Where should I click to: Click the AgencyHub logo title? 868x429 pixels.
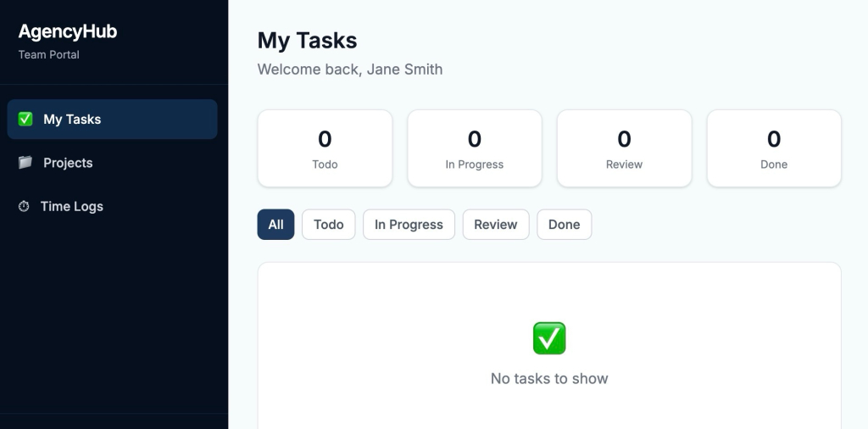(x=68, y=31)
